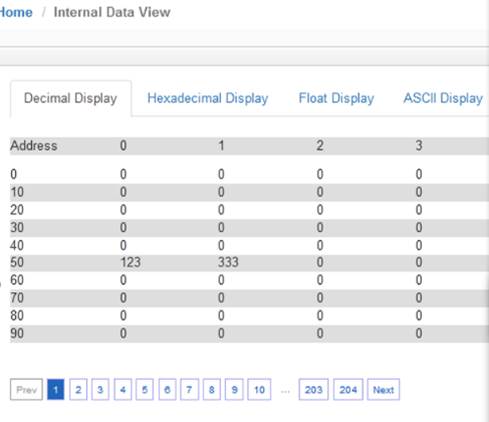The height and width of the screenshot is (422, 489).
Task: Go to pagination page 2
Action: [x=78, y=389]
